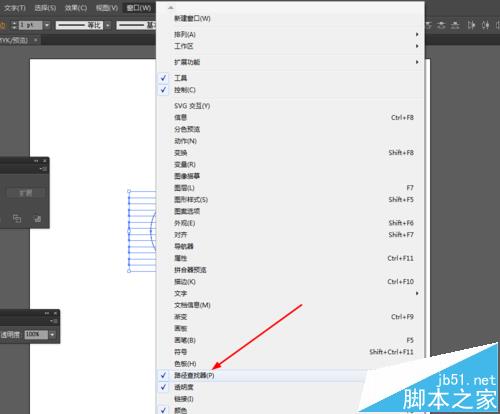Open the 渐变 panel (Ctrl+F9)

[x=290, y=317]
